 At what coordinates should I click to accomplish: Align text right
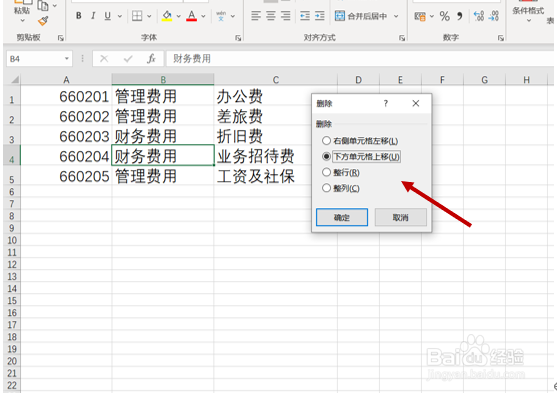[x=285, y=16]
